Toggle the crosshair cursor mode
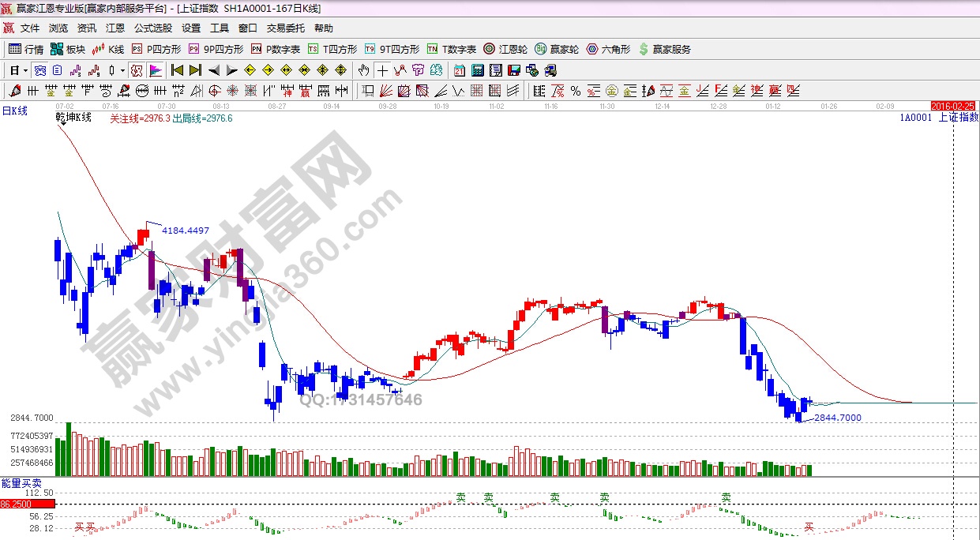The height and width of the screenshot is (540, 980). 382,70
